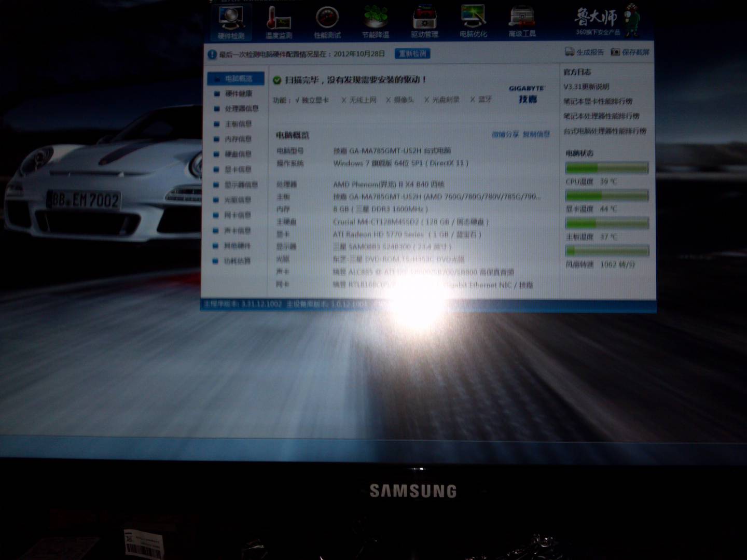Screen dimensions: 747x560
Task: Click the 蓝牙 feature indicator
Action: coord(481,99)
